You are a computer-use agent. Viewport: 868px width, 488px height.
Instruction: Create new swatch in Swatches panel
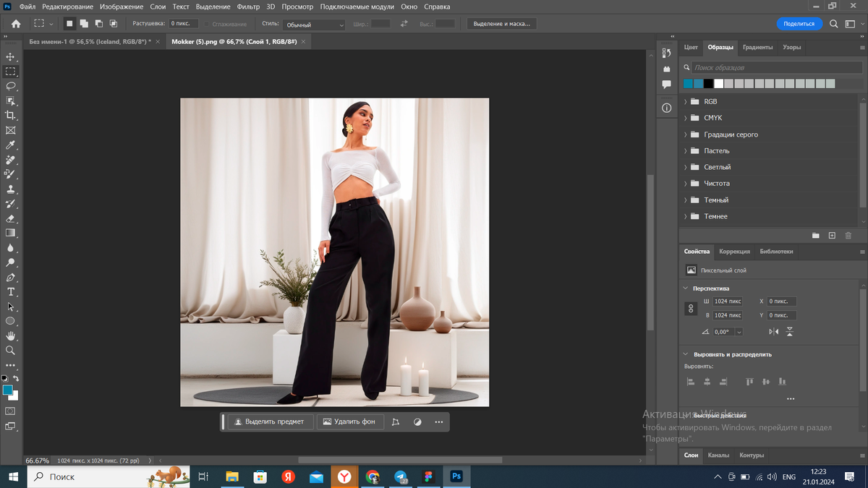point(832,236)
